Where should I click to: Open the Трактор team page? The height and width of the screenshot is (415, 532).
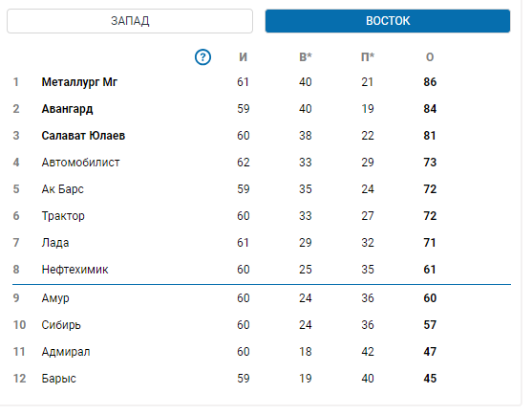pyautogui.click(x=63, y=216)
